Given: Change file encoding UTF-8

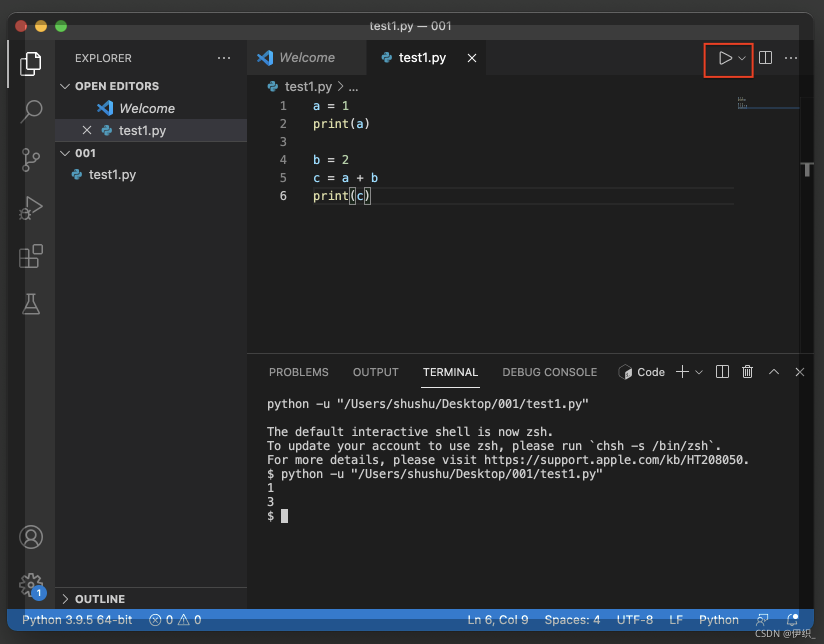Looking at the screenshot, I should (634, 620).
